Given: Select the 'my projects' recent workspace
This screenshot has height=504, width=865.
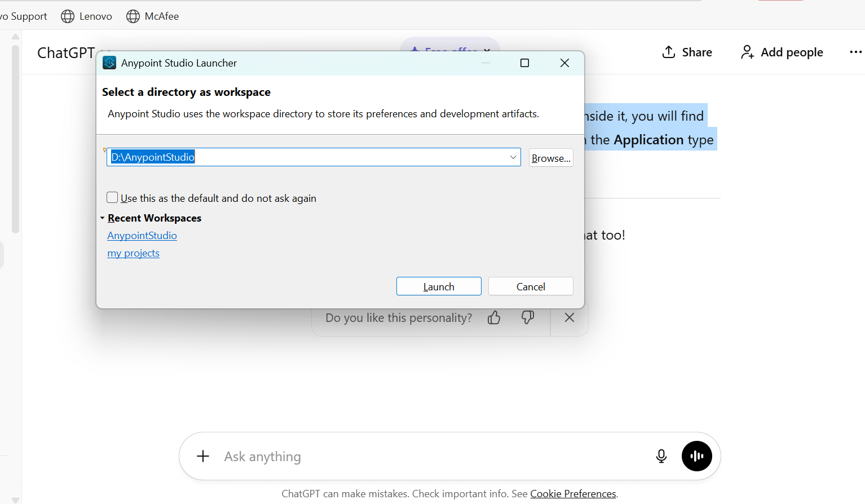Looking at the screenshot, I should pyautogui.click(x=133, y=253).
